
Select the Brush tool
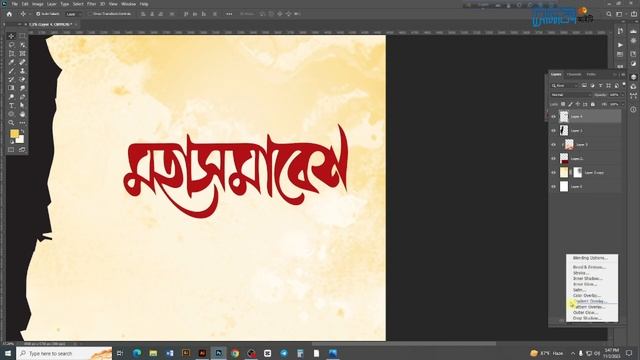[11, 71]
